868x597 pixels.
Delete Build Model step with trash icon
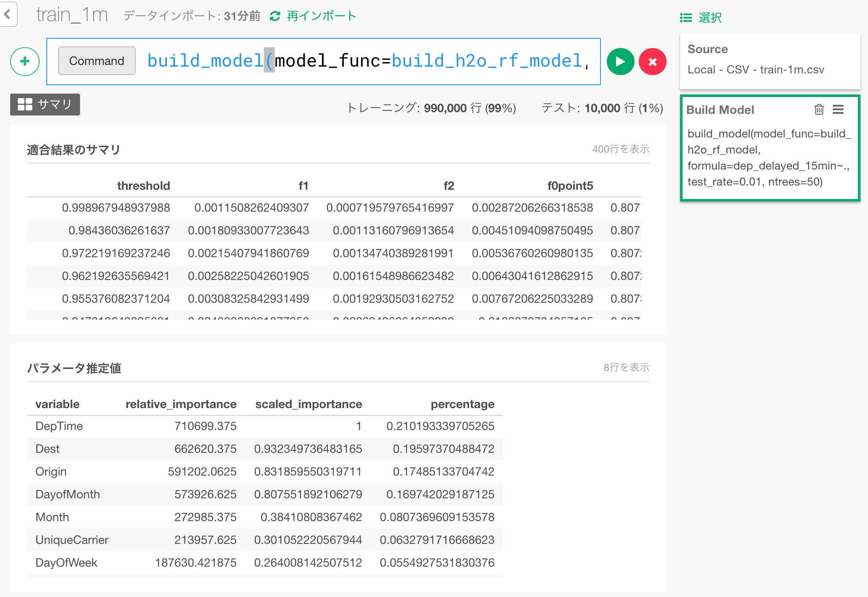[x=819, y=110]
